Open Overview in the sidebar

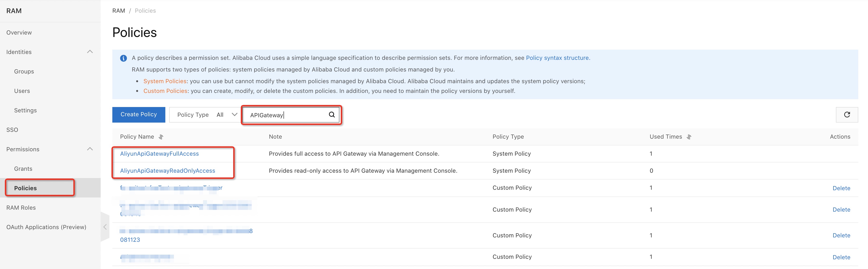pos(19,33)
